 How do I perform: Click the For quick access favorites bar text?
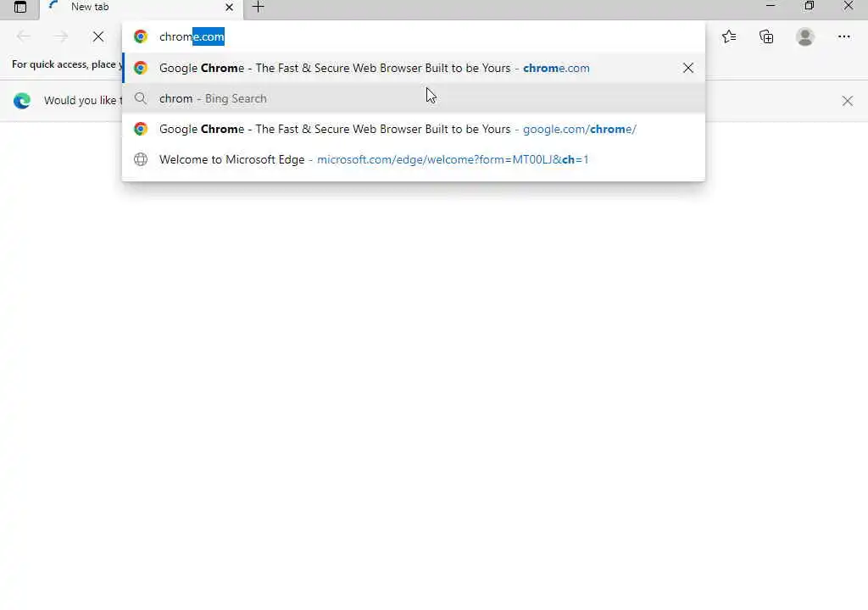[67, 64]
